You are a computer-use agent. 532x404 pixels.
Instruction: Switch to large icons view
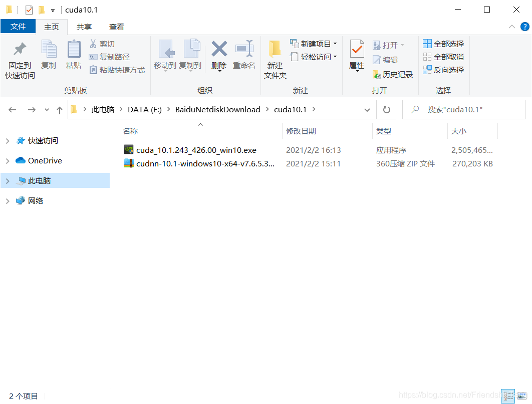coord(522,396)
